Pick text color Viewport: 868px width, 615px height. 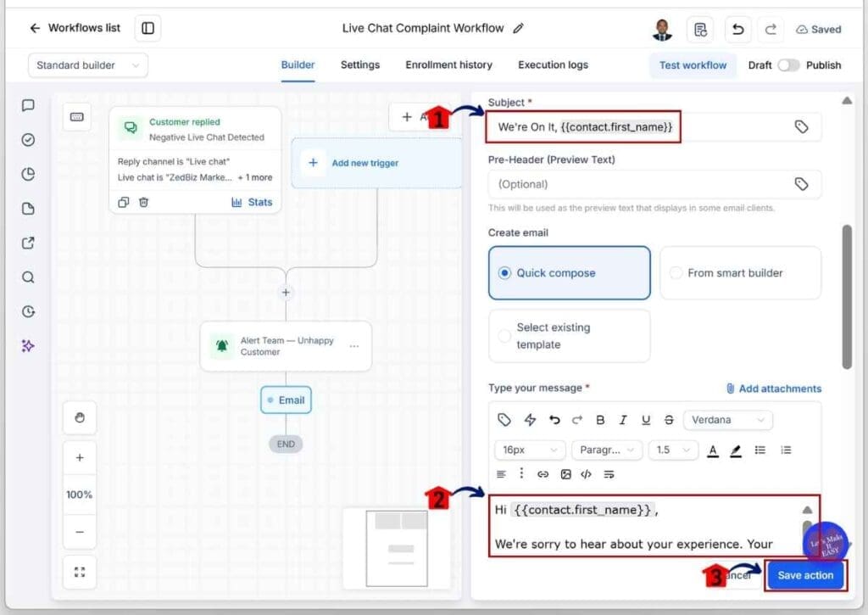(x=713, y=450)
